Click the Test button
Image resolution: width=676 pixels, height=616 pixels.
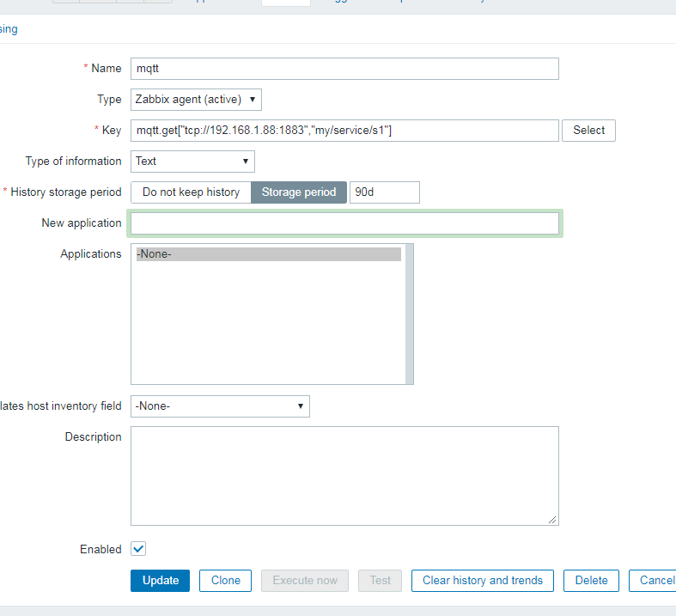[x=381, y=581]
